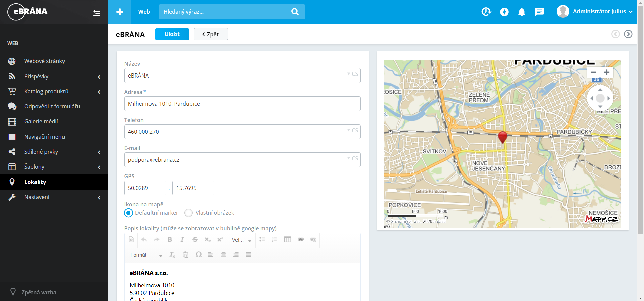Image resolution: width=644 pixels, height=301 pixels.
Task: Expand the Příspěvky submenu
Action: pyautogui.click(x=99, y=77)
